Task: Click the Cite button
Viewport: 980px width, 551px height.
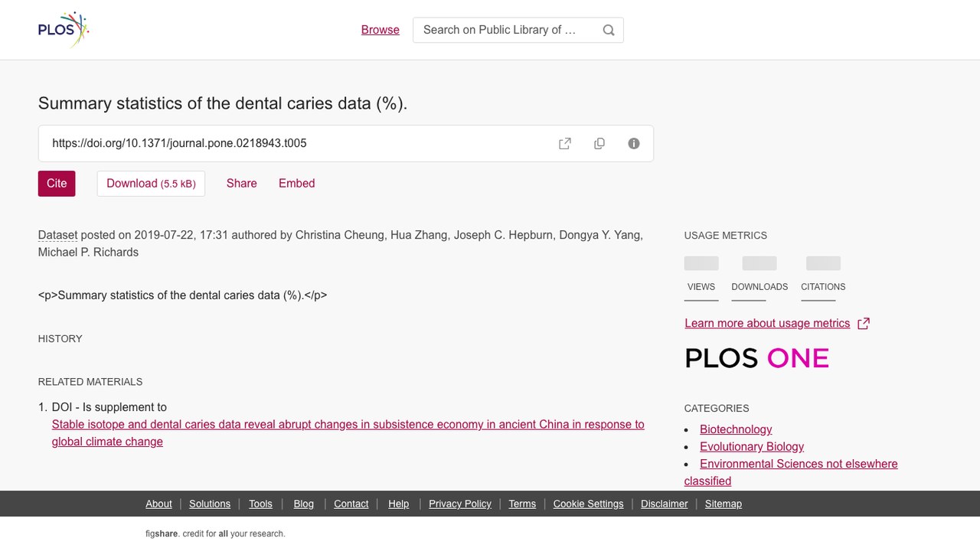Action: (57, 184)
